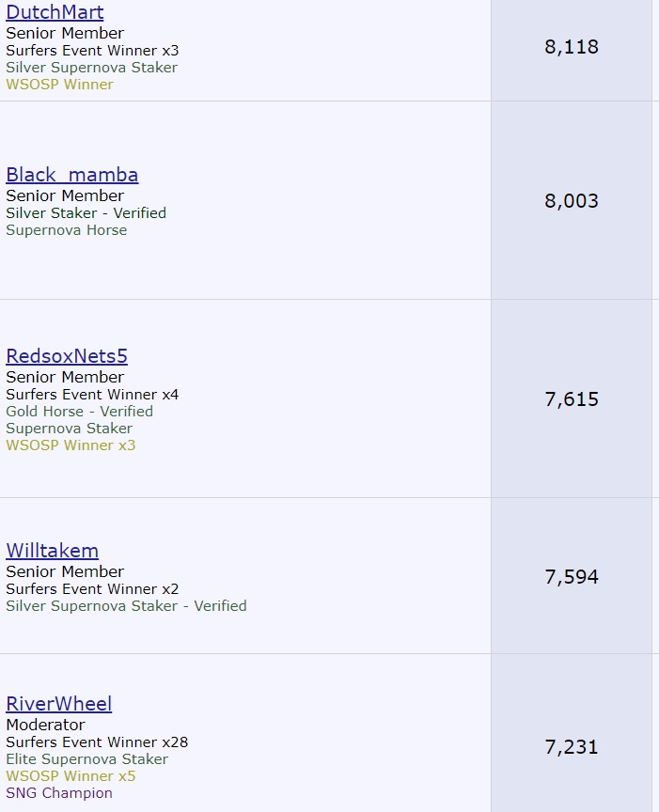Screen dimensions: 659x812
Task: Visit RedsoxNets5's user profile
Action: [67, 356]
